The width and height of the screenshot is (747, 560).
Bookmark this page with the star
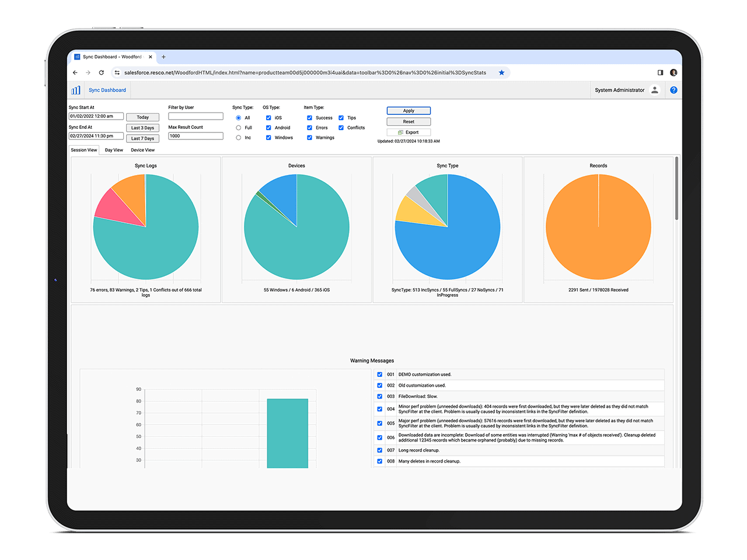pyautogui.click(x=501, y=73)
